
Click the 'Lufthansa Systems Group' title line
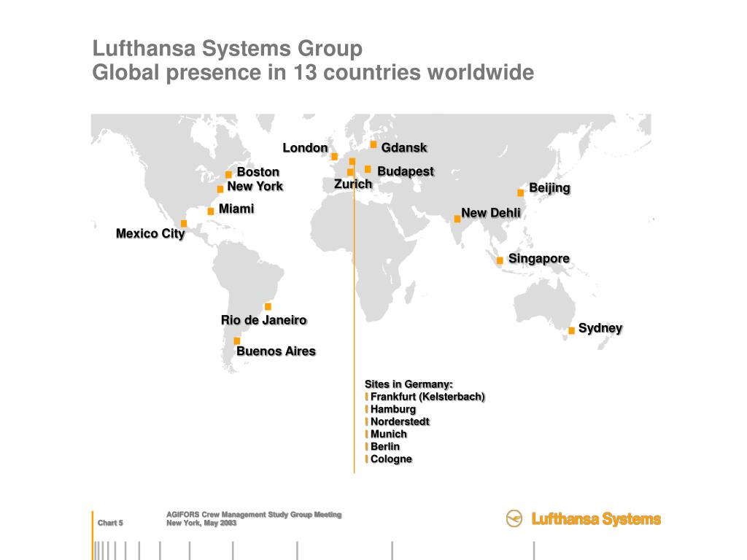point(228,49)
